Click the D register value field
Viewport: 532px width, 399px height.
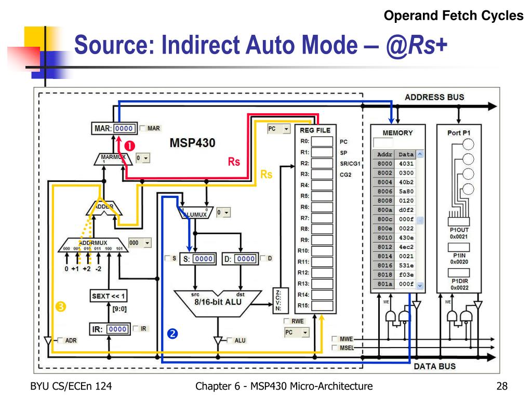(246, 259)
